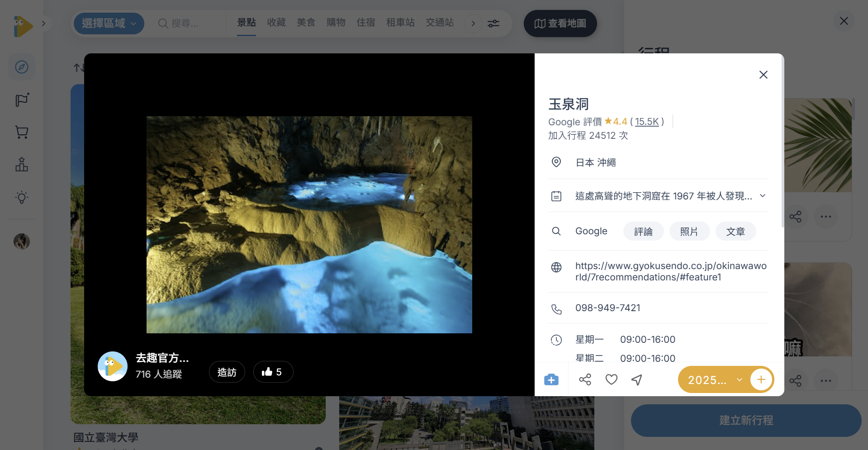Open the 國立臺灣大學 attraction title
868x450 pixels.
106,437
